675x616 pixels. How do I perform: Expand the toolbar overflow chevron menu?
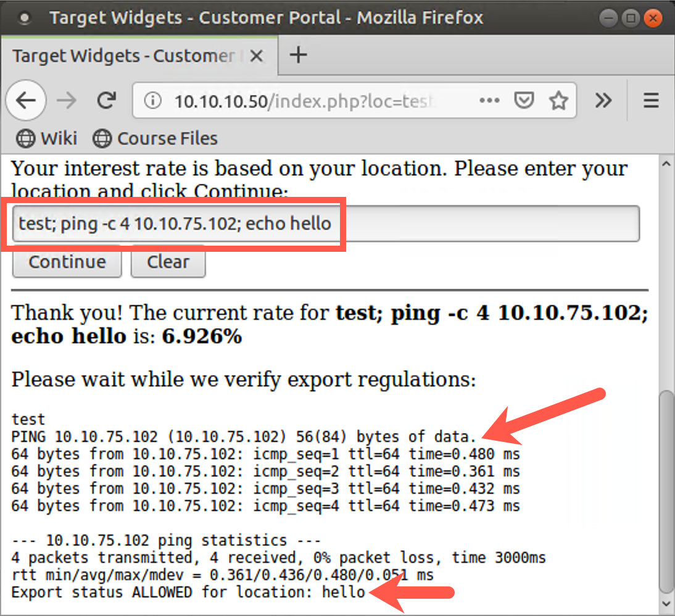click(603, 100)
